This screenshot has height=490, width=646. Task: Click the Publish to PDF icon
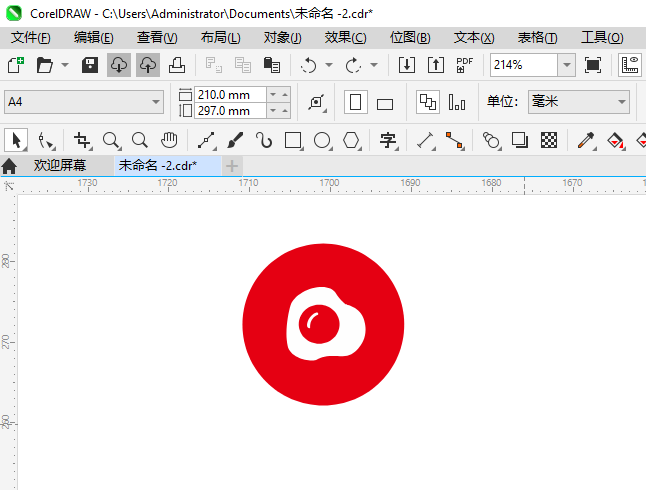tap(465, 65)
